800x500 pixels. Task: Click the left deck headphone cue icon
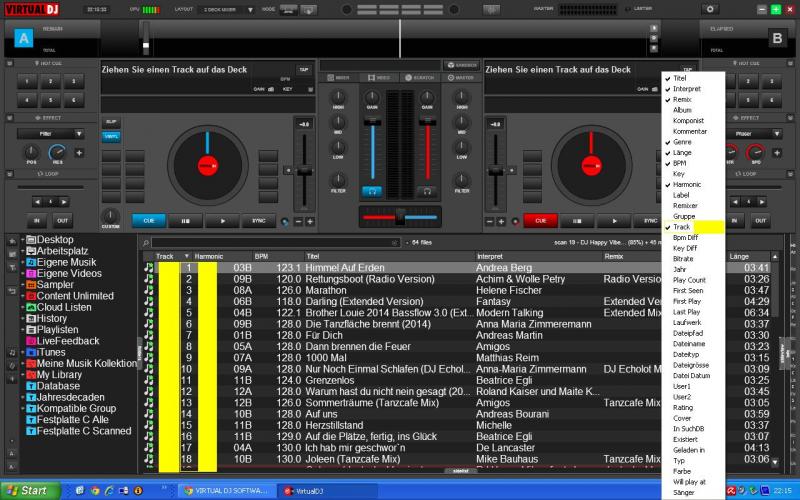pos(372,190)
